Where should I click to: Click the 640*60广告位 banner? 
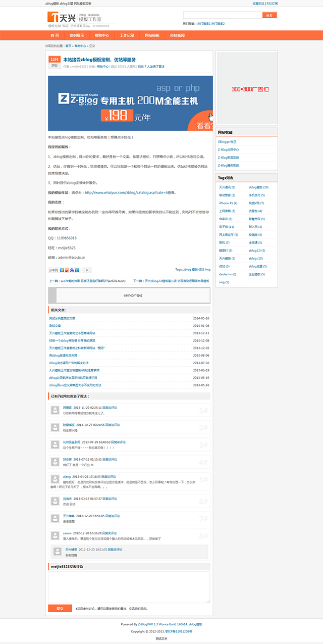point(130,295)
